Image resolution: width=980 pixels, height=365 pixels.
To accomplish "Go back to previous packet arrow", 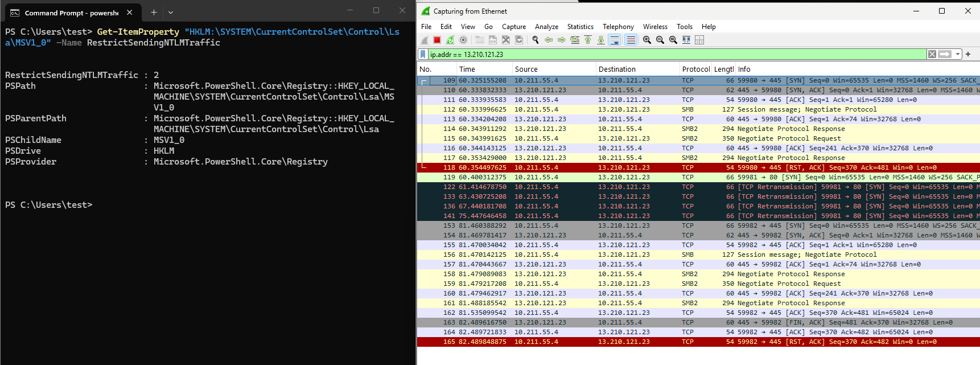I will click(549, 40).
